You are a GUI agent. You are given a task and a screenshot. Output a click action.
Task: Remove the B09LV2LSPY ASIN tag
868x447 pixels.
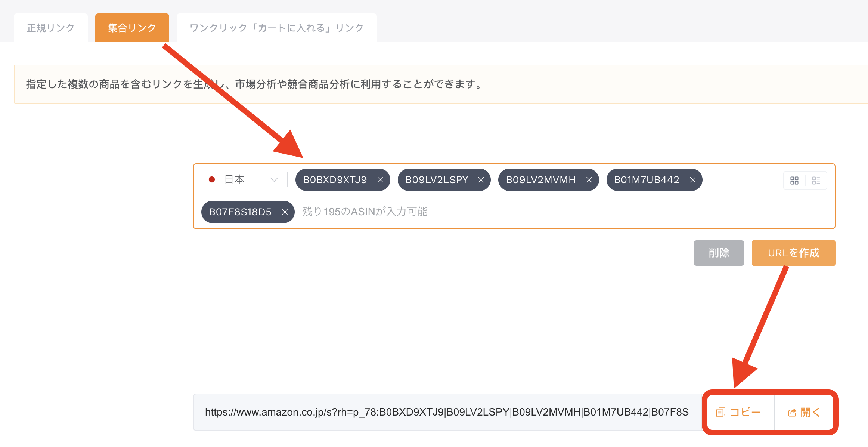[481, 180]
